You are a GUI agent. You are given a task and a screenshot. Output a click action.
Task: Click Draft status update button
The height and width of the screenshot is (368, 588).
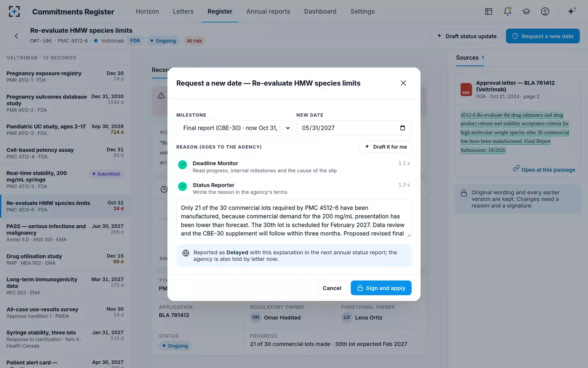[467, 36]
